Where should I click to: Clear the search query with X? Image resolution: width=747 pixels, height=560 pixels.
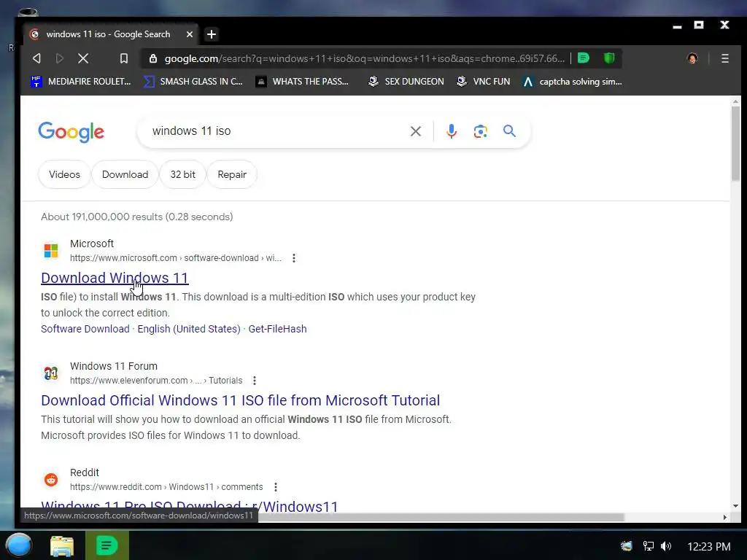(x=415, y=131)
